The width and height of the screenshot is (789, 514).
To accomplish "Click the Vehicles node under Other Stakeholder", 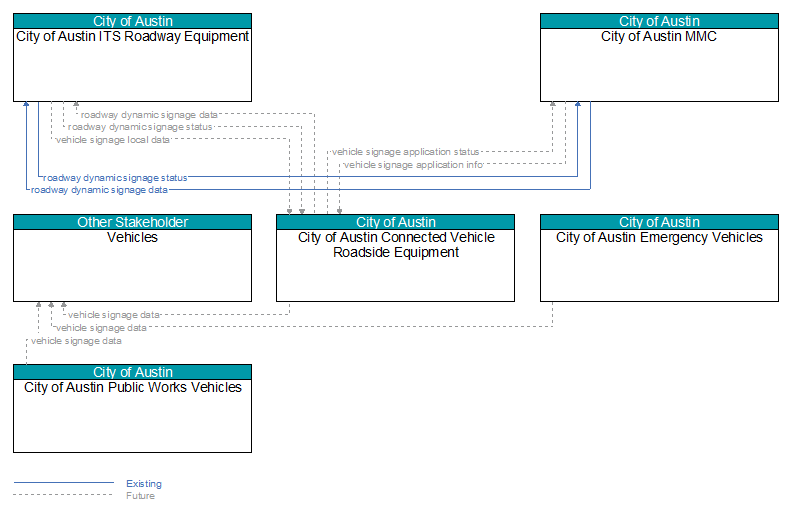I will pos(132,258).
